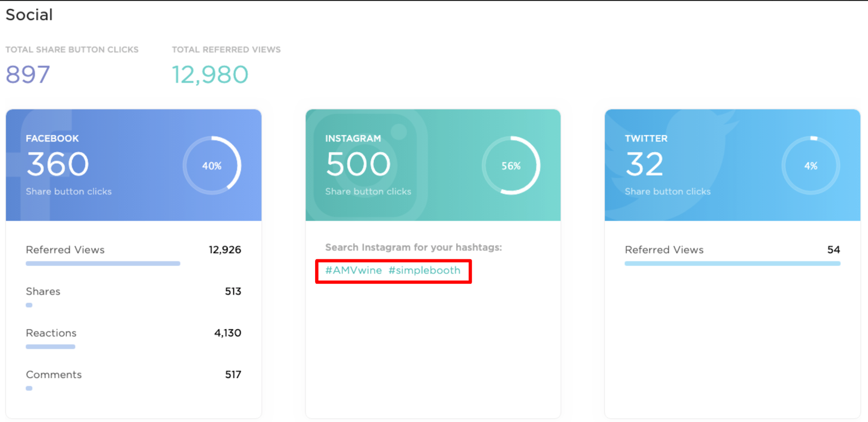Click the Shares row label

43,291
